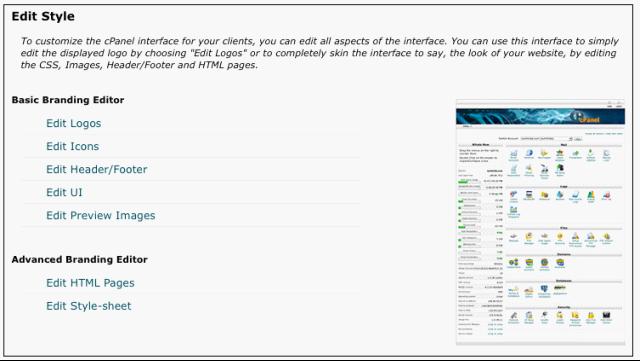Screen dimensions: 640x361
Task: Open the Edit Style-sheet link
Action: (x=89, y=306)
